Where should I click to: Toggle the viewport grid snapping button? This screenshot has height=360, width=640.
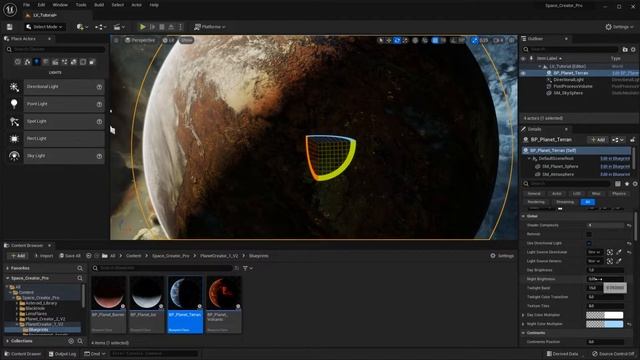pos(435,40)
